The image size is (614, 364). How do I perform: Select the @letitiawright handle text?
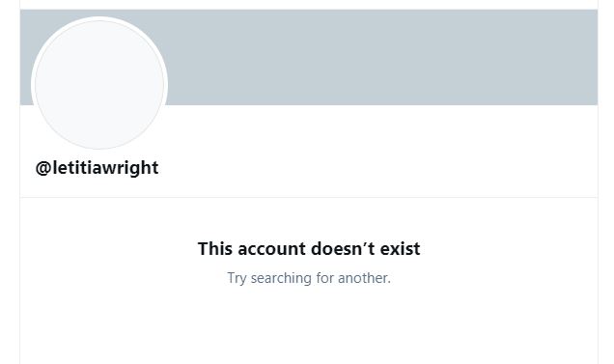pos(98,168)
